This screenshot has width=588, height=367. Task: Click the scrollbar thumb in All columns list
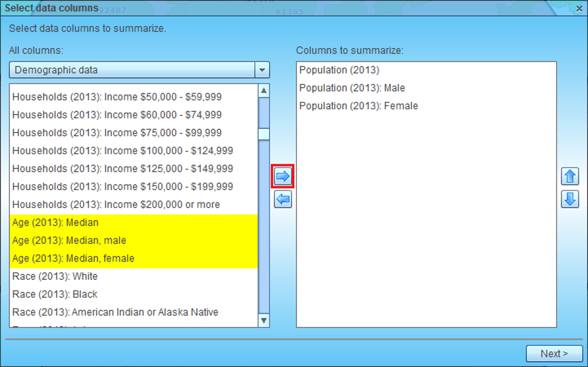tap(264, 134)
